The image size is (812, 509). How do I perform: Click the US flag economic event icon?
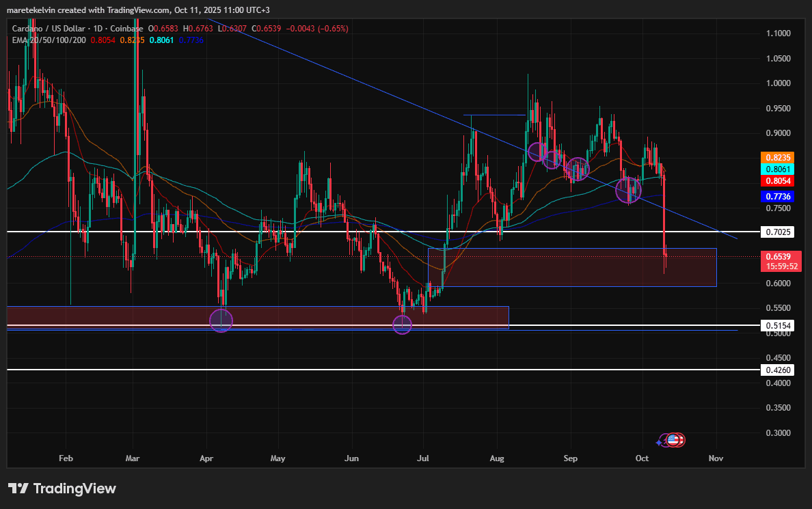pyautogui.click(x=673, y=440)
